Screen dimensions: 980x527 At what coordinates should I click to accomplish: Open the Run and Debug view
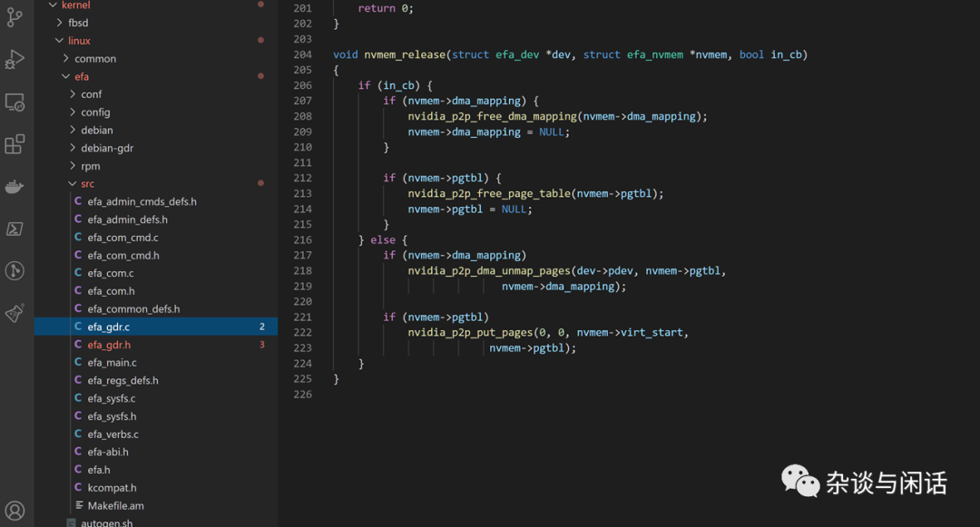point(15,59)
